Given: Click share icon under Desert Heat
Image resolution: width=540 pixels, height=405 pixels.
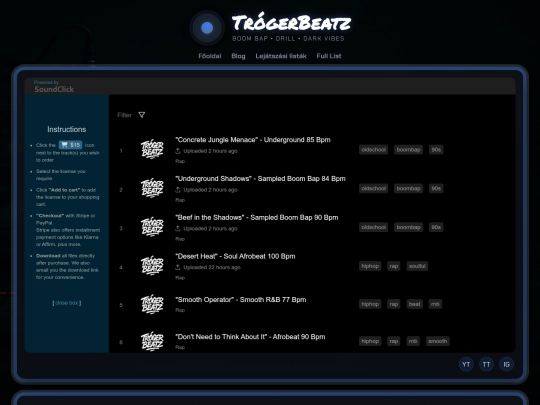Looking at the screenshot, I should 178,267.
